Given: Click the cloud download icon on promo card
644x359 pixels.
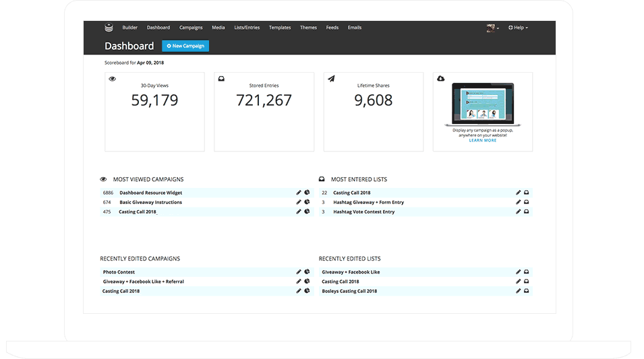Looking at the screenshot, I should 440,79.
